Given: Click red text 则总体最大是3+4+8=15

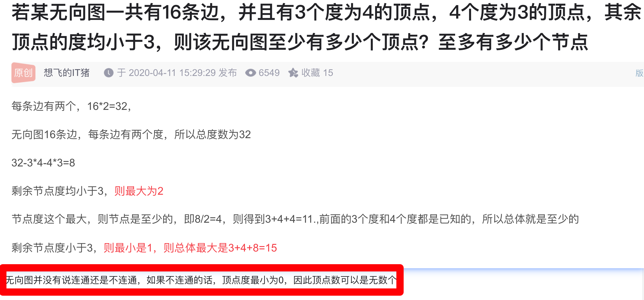Looking at the screenshot, I should point(220,248).
